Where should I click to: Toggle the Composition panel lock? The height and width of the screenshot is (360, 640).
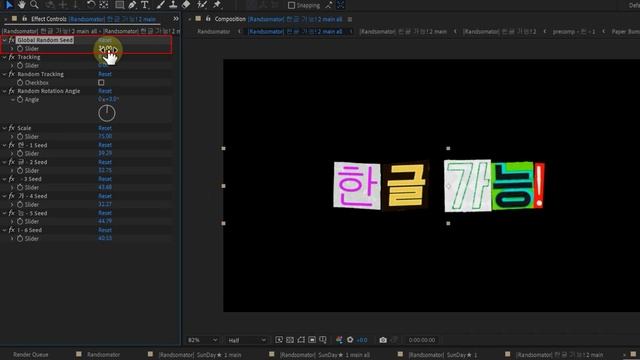tap(208, 19)
